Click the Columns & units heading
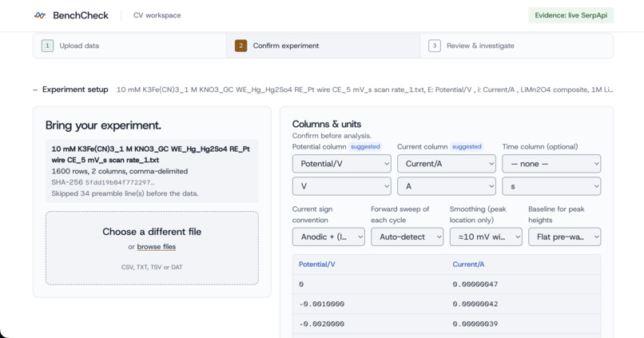This screenshot has width=644, height=338. [x=327, y=124]
